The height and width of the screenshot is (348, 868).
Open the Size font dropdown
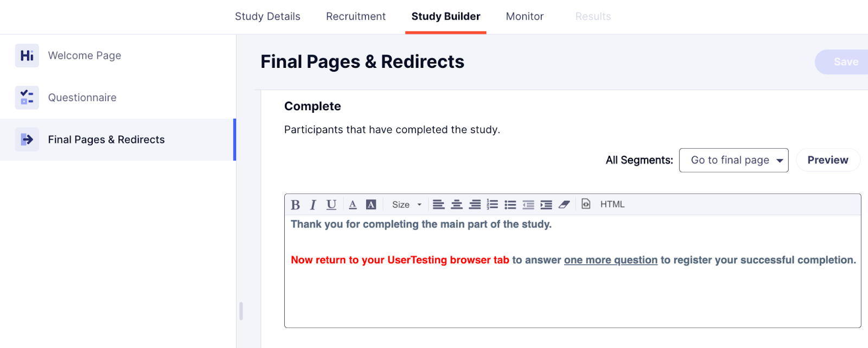click(x=407, y=205)
